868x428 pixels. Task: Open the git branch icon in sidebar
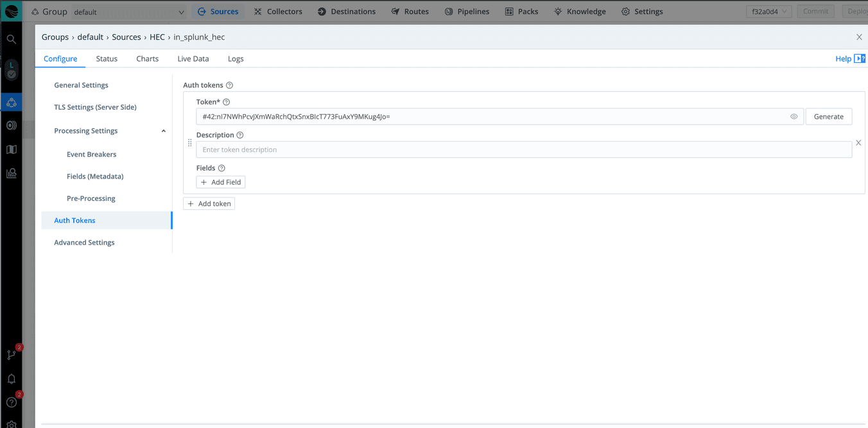pyautogui.click(x=12, y=355)
